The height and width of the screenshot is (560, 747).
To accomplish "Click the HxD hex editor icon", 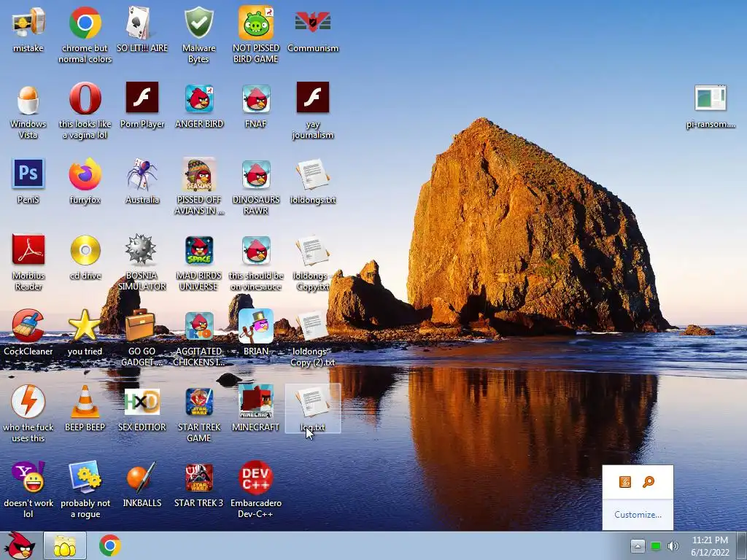I will tap(142, 408).
